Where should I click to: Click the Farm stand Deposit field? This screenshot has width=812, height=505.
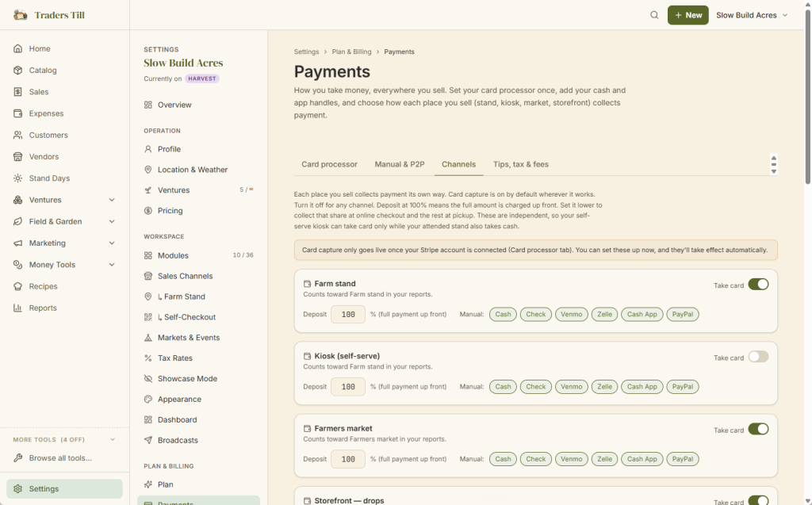[348, 315]
